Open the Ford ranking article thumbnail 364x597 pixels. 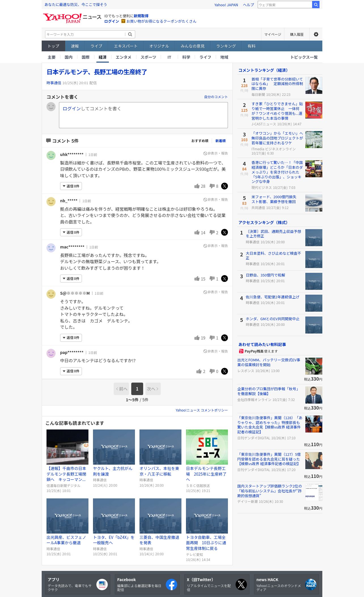click(314, 203)
